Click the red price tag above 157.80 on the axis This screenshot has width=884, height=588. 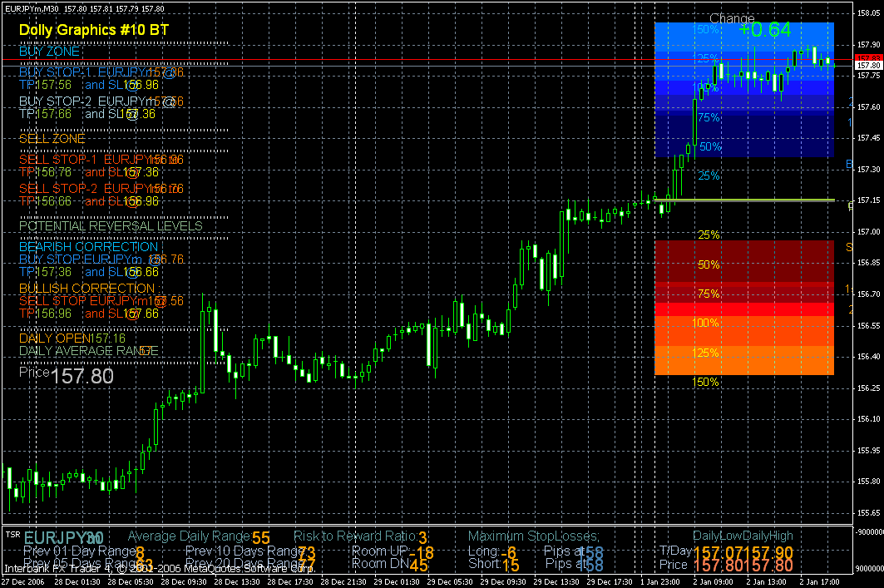pos(869,58)
